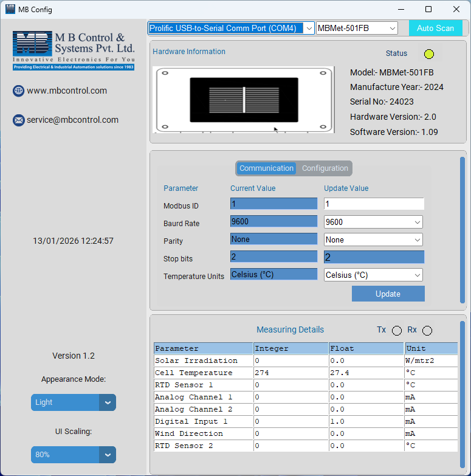The width and height of the screenshot is (471, 476).
Task: Click the device hardware image thumbnail
Action: tap(244, 100)
